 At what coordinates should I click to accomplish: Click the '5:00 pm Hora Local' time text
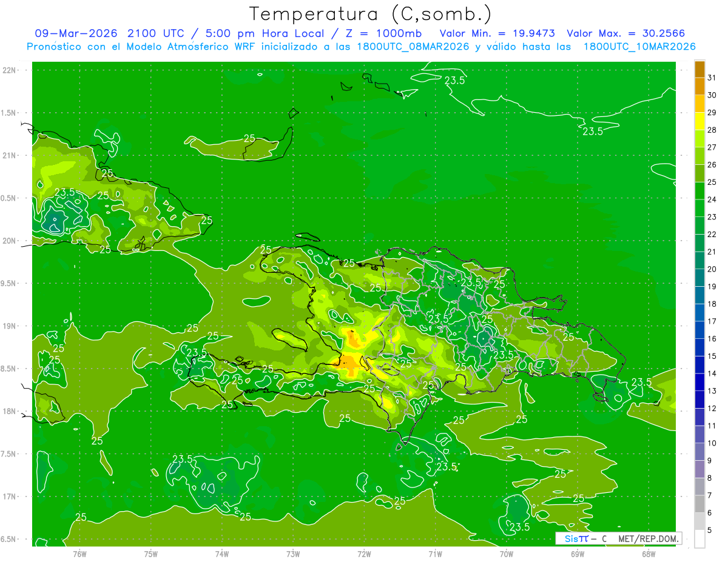(x=266, y=33)
